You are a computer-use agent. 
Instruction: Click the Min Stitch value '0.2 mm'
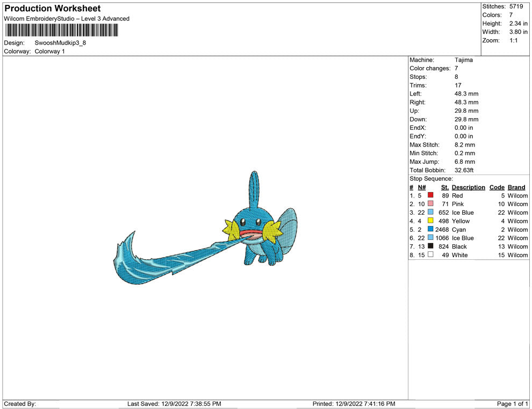pyautogui.click(x=465, y=153)
